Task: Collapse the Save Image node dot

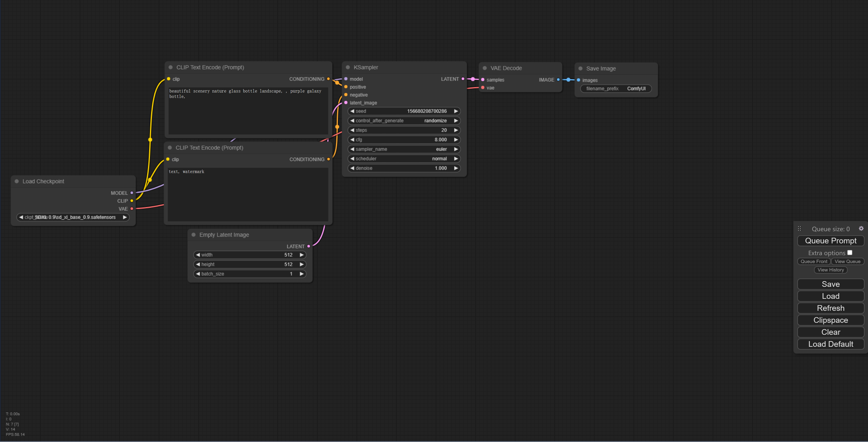Action: click(x=580, y=69)
